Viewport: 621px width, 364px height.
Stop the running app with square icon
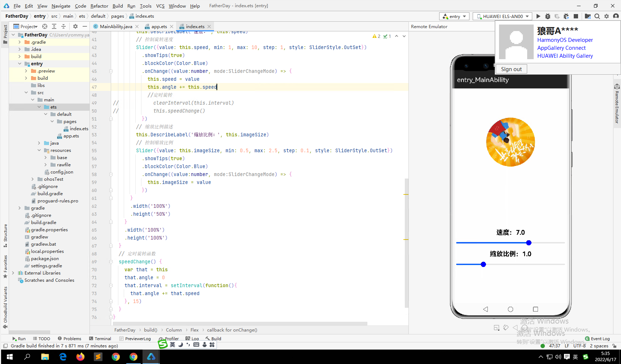576,16
